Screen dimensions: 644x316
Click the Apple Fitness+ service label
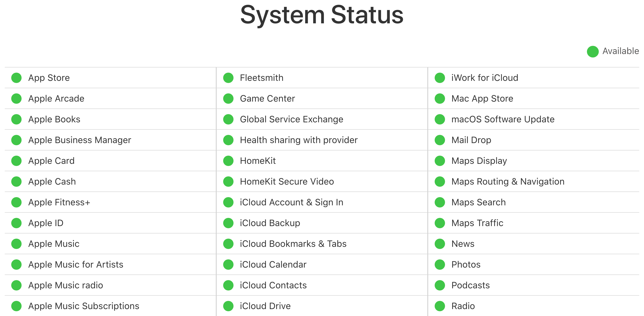[59, 202]
